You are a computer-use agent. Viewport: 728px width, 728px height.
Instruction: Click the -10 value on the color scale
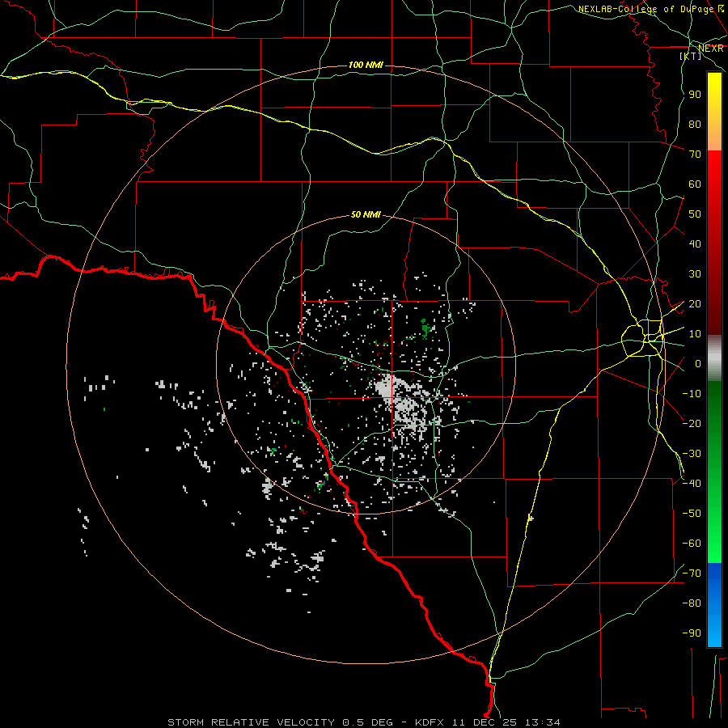click(x=692, y=394)
